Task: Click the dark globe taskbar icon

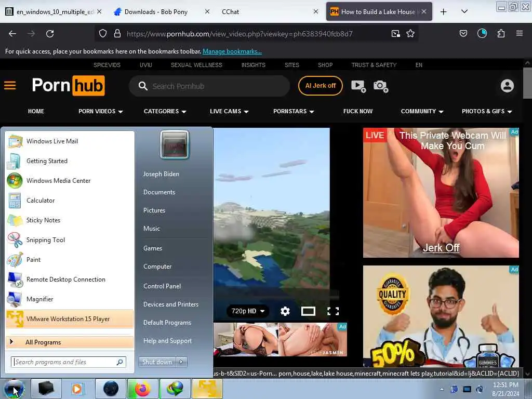Action: click(x=111, y=389)
